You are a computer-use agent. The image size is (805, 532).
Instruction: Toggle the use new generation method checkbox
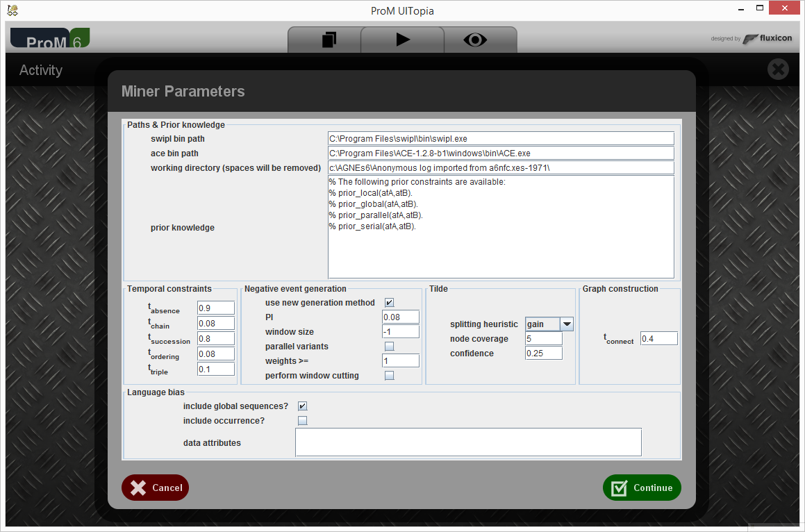389,302
